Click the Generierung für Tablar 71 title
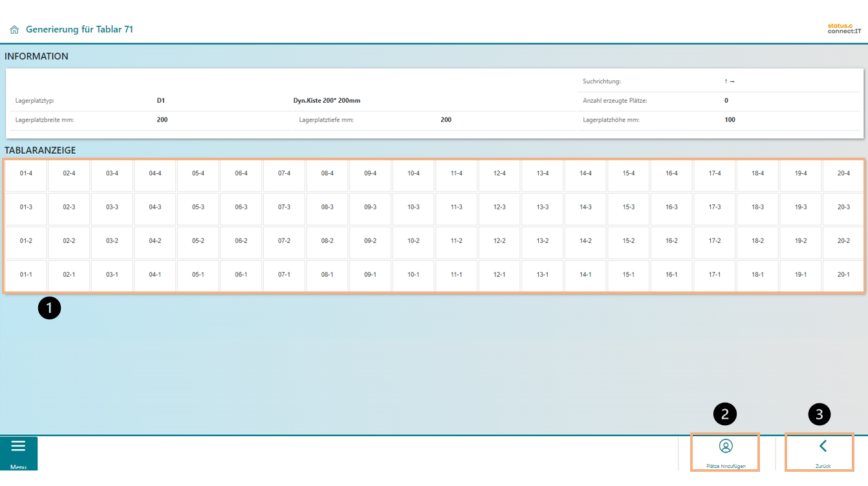 tap(80, 30)
